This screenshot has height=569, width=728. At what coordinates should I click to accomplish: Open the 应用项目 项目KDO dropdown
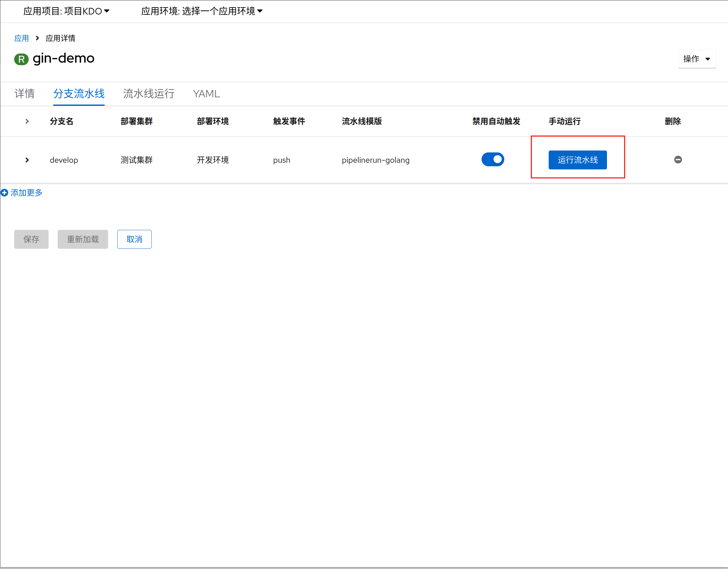coord(66,11)
